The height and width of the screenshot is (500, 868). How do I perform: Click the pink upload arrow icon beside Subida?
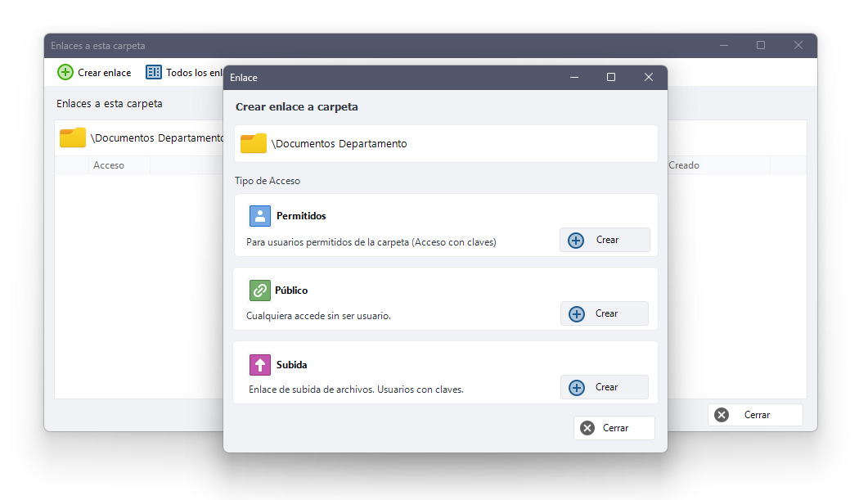pos(259,365)
